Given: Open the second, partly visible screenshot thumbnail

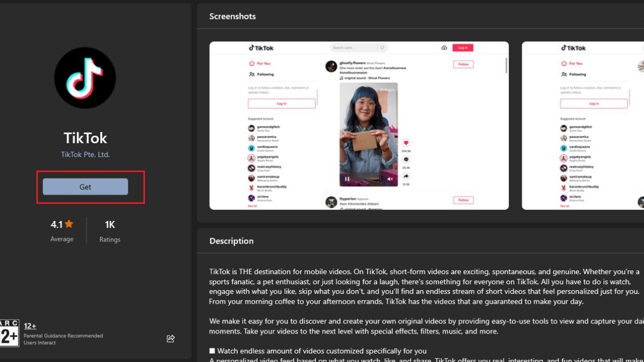Looking at the screenshot, I should coord(583,125).
